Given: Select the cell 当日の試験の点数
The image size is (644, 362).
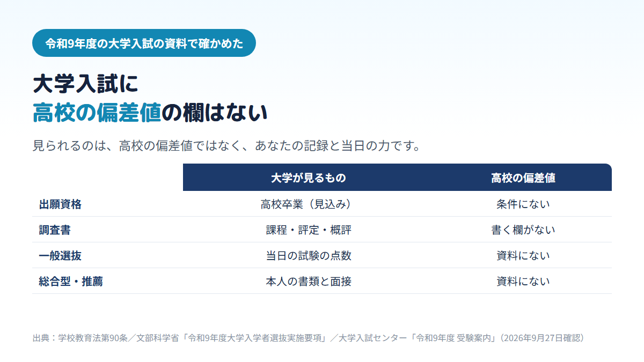Looking at the screenshot, I should click(309, 255).
